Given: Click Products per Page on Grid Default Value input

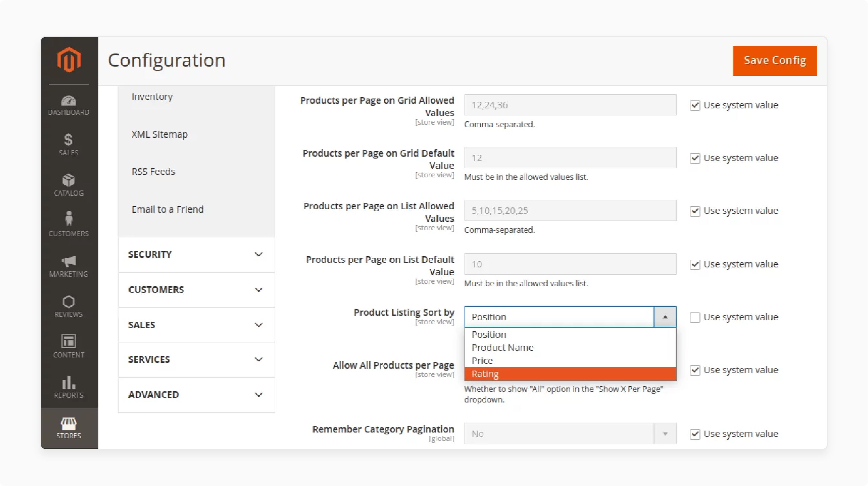Looking at the screenshot, I should point(570,157).
